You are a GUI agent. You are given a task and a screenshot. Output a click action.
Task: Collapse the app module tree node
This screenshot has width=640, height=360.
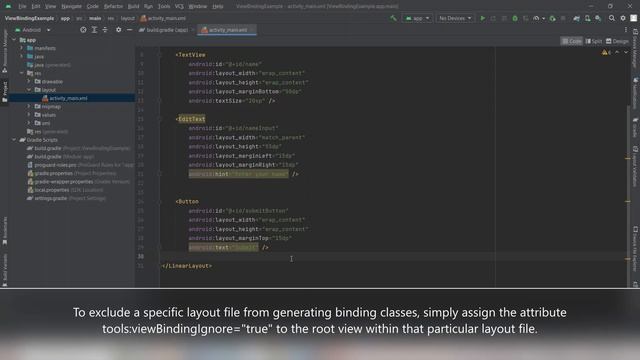tap(15, 40)
